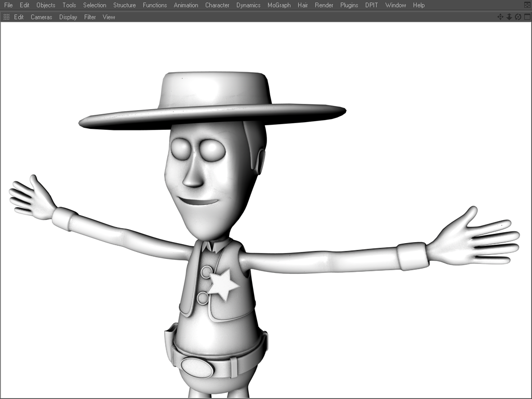
Task: Open the viewport Display menu
Action: tap(68, 17)
